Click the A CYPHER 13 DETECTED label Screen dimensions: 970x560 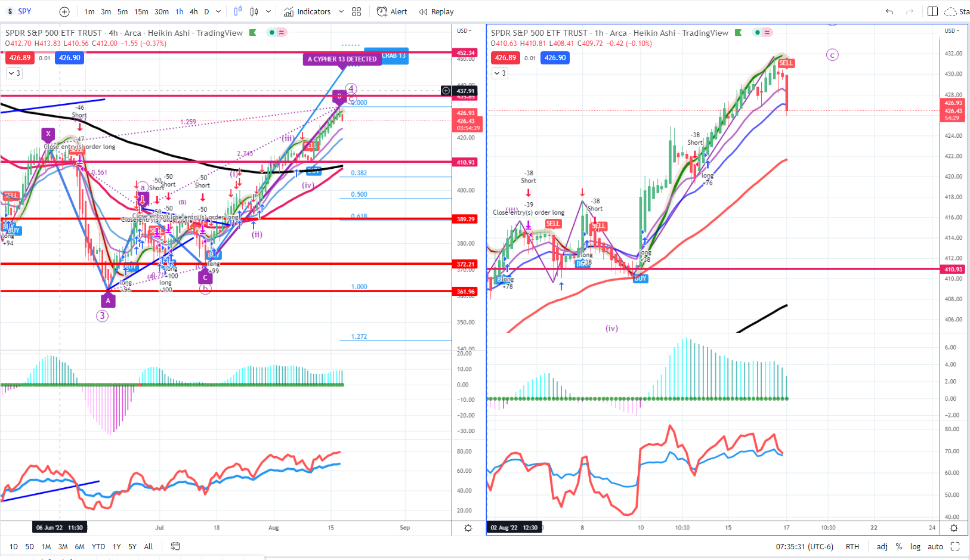[342, 59]
